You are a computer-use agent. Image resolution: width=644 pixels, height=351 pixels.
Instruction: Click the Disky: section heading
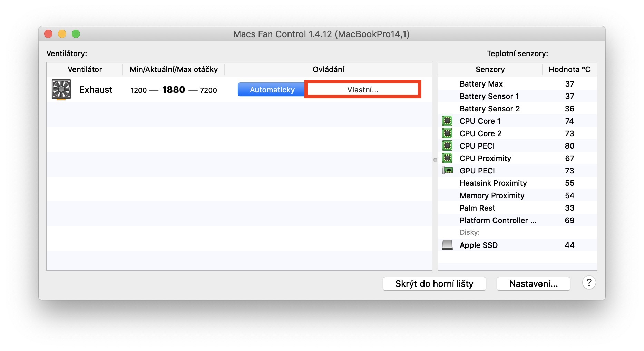coord(470,232)
